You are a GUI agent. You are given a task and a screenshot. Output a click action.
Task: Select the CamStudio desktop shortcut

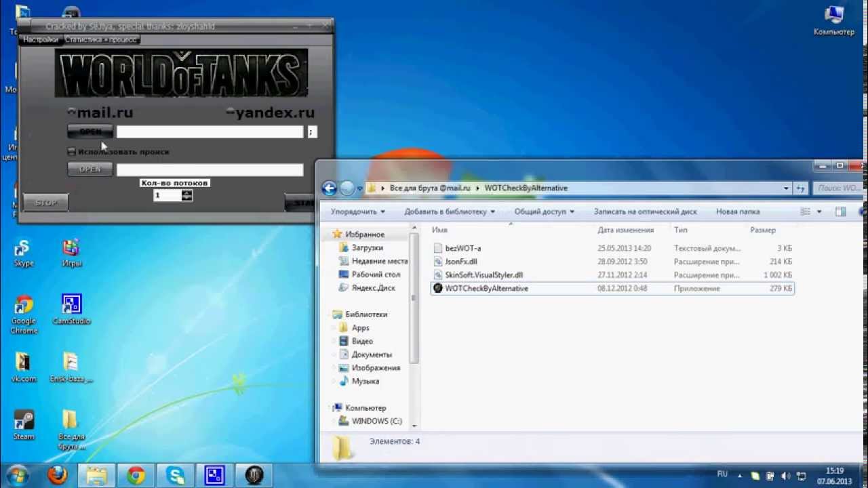coord(71,309)
